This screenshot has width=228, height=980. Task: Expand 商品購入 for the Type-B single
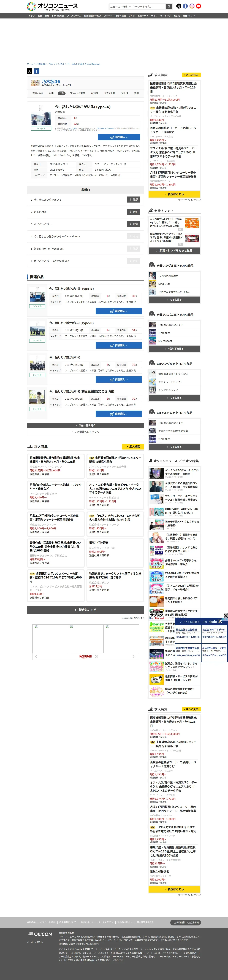(119, 311)
